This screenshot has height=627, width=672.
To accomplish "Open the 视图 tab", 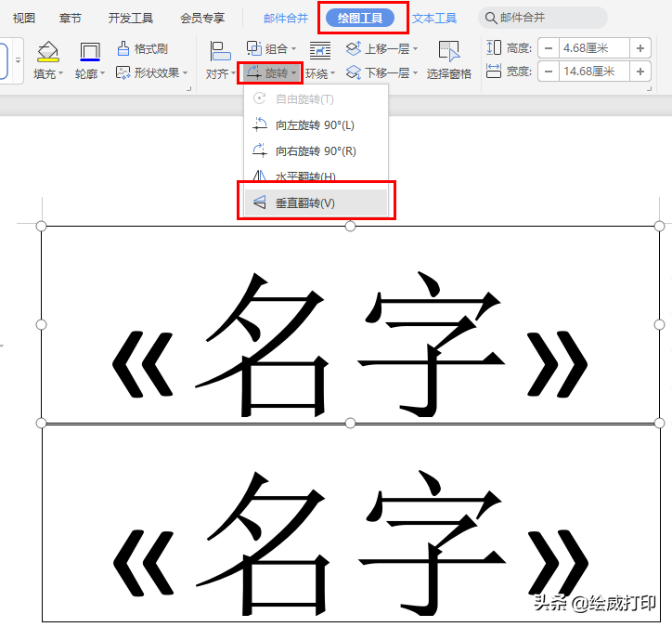I will pos(23,19).
